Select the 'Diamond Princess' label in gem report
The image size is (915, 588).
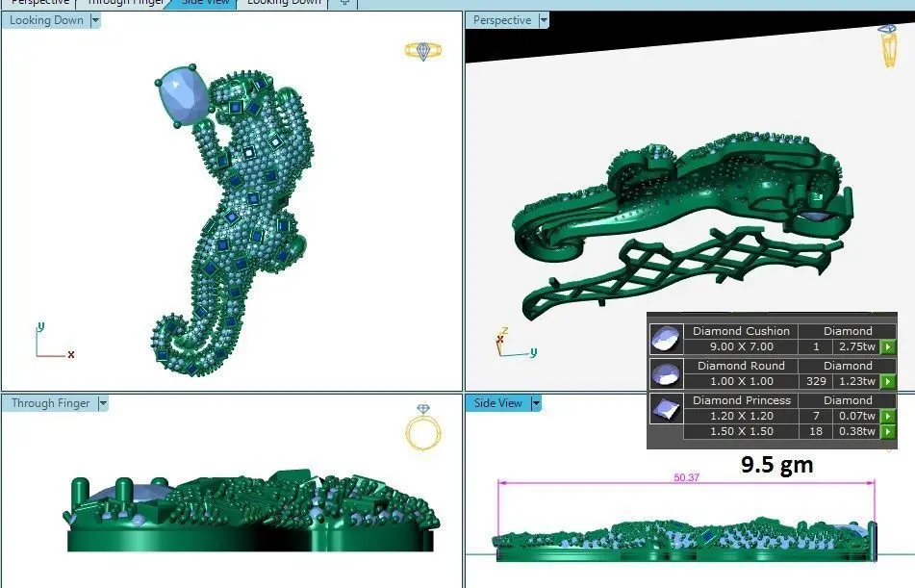click(x=741, y=400)
